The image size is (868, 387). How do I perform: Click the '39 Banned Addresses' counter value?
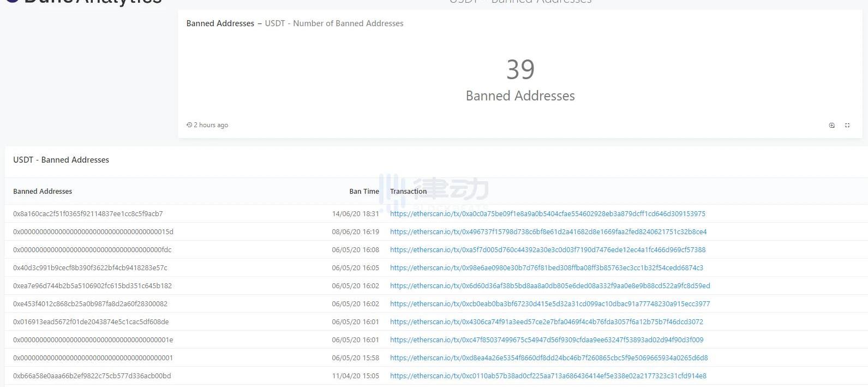coord(520,70)
